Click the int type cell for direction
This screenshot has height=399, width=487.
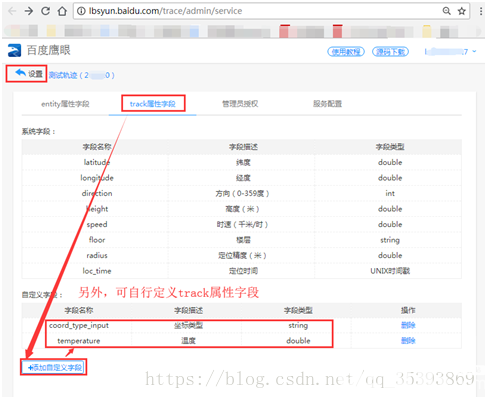click(390, 193)
